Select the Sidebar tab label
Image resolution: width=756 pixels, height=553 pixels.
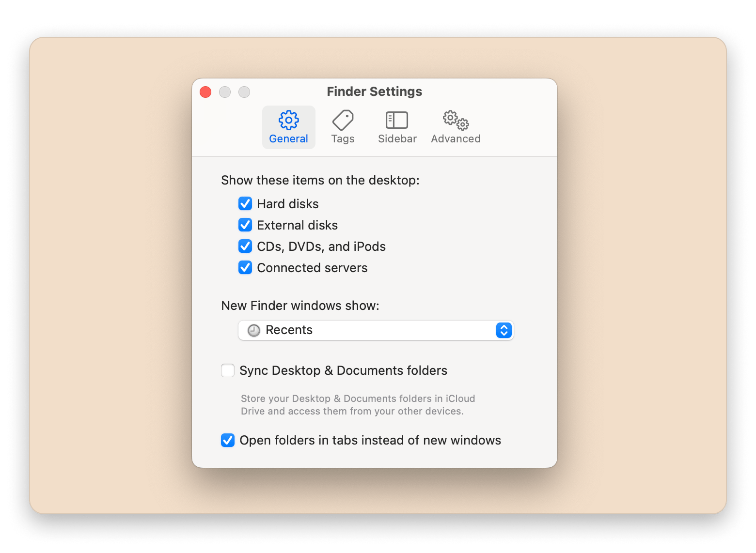pos(397,139)
